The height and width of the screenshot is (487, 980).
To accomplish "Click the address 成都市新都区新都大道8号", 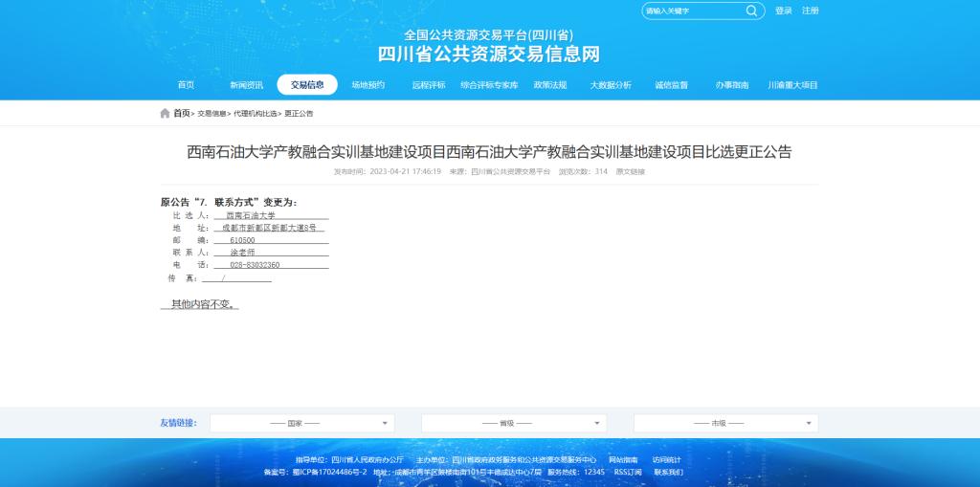I will (269, 228).
